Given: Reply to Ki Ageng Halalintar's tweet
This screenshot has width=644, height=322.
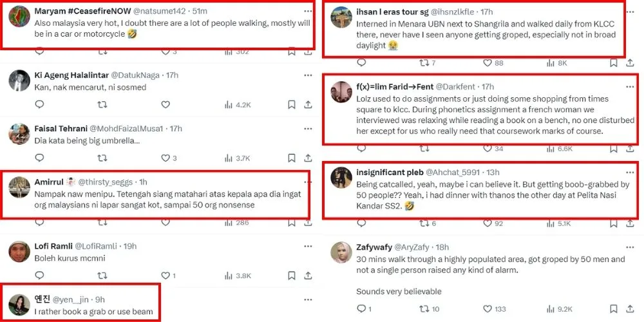Looking at the screenshot, I should point(39,104).
